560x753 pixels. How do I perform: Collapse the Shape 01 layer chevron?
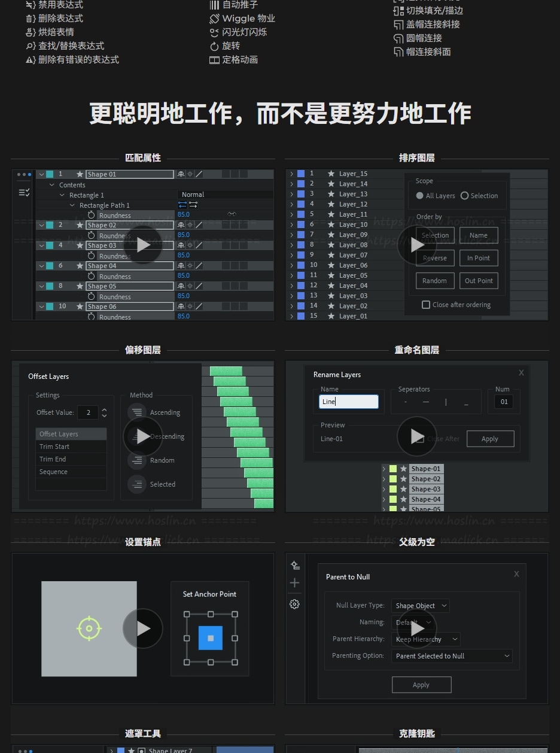(x=41, y=174)
